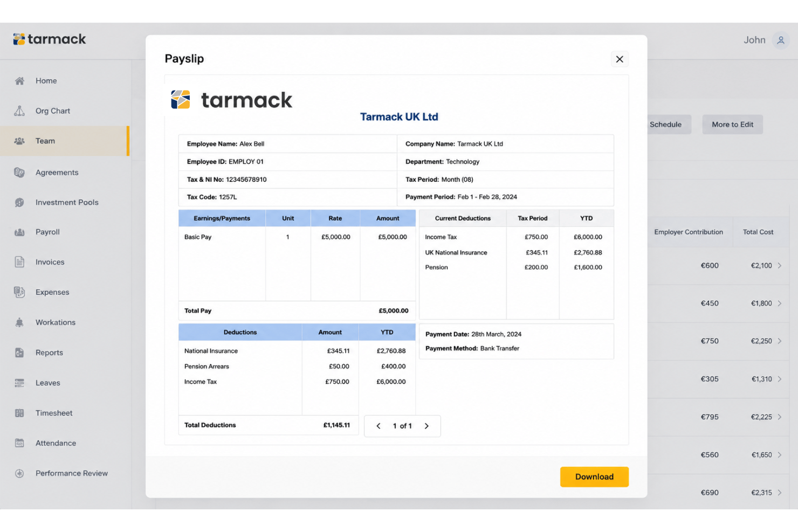Click the Timesheet icon in the sidebar
Screen dimensions: 798x532
[19, 413]
